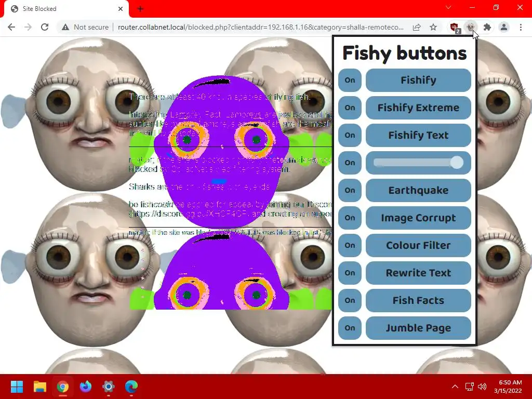This screenshot has width=532, height=399.
Task: Apply the Colour Filter button
Action: (418, 245)
